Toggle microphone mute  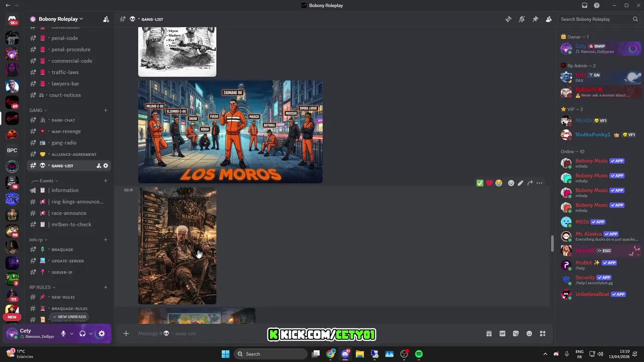[x=63, y=333]
